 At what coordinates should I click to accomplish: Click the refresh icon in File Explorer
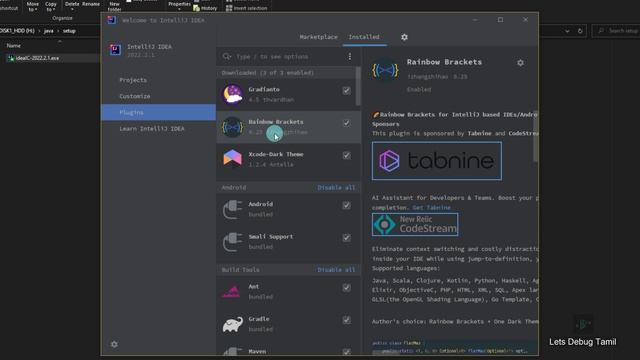(580, 31)
